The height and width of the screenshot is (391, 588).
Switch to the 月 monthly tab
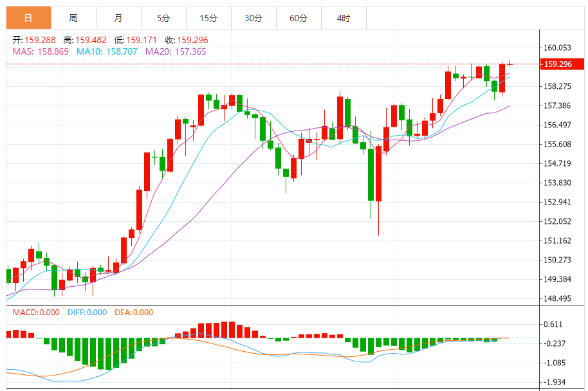pos(118,17)
